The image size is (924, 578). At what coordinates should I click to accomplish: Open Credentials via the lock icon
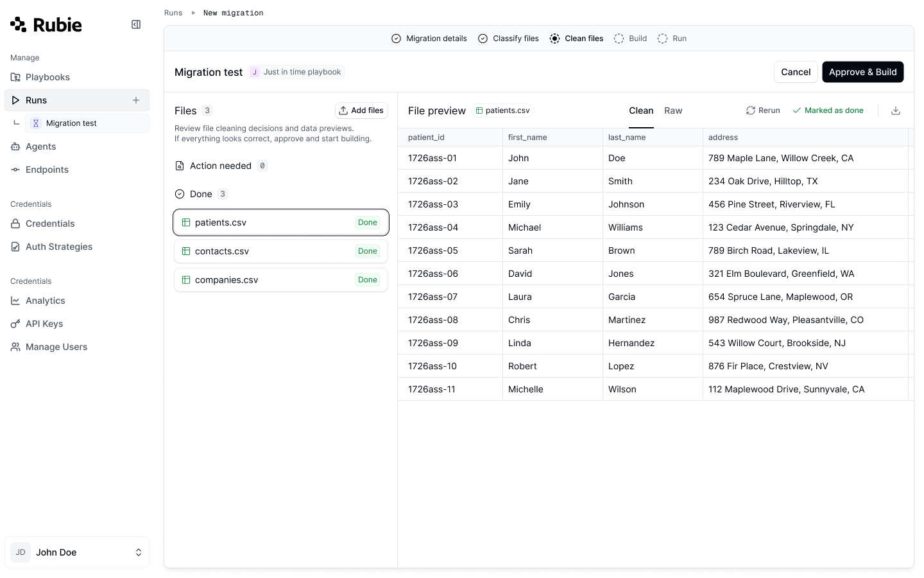point(15,223)
